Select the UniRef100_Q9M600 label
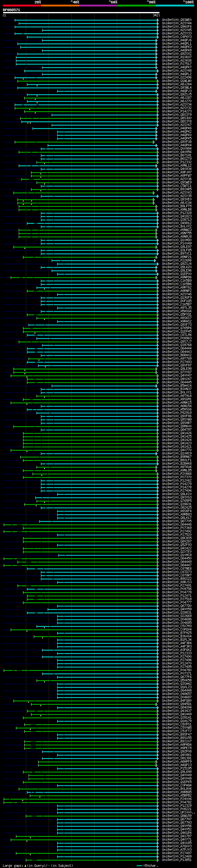This screenshot has height=868, width=197. click(177, 426)
